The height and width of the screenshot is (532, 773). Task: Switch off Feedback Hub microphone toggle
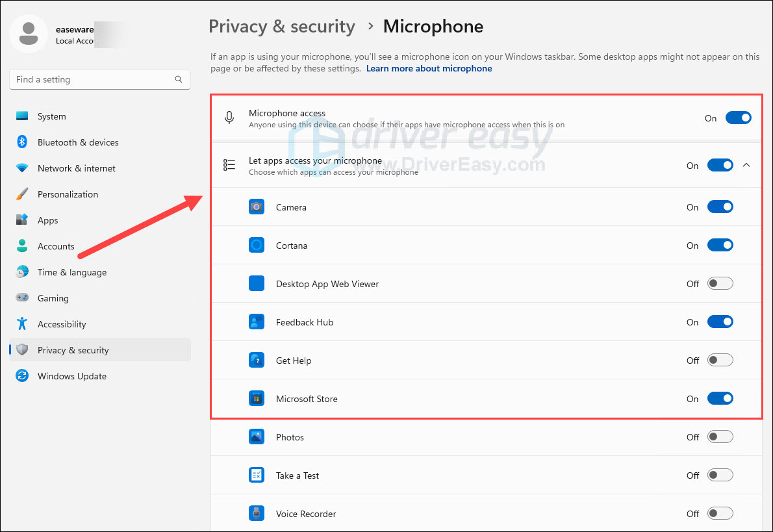pyautogui.click(x=720, y=322)
